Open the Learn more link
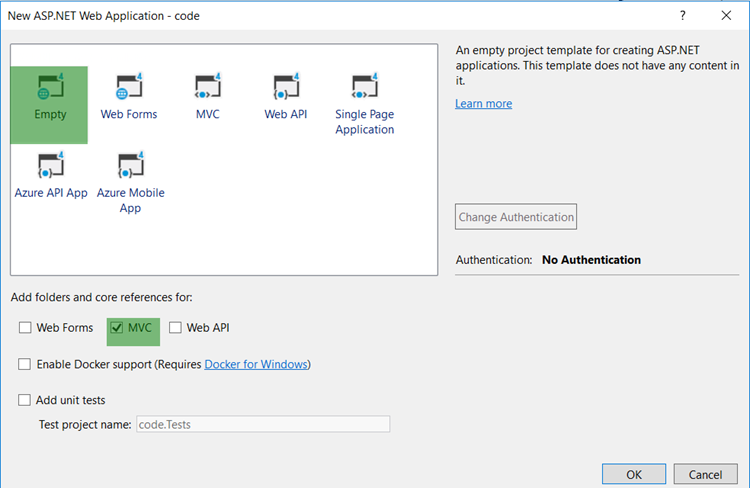Screen dimensions: 750x488 coord(484,104)
